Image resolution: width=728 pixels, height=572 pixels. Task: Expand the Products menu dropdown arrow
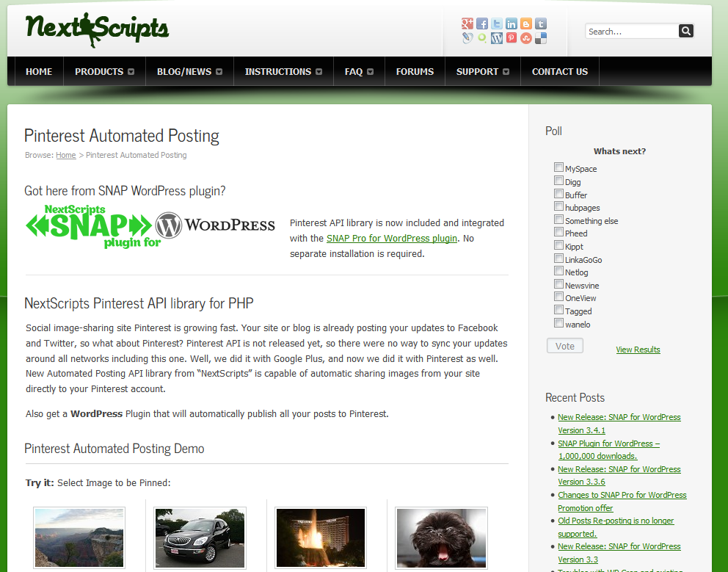[131, 71]
